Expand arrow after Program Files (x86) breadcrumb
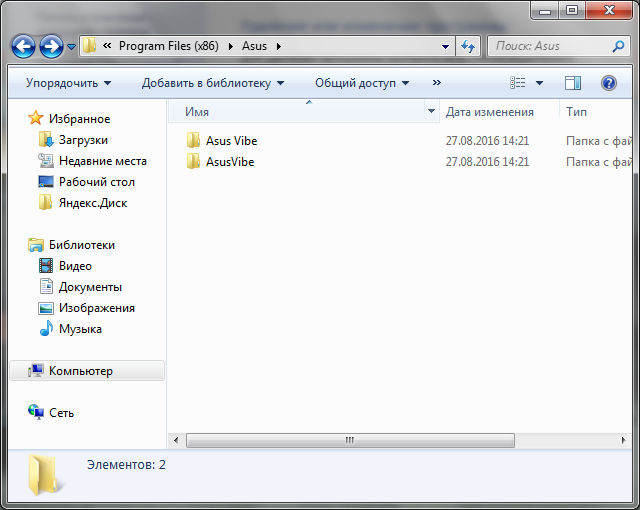The width and height of the screenshot is (640, 510). pos(231,46)
